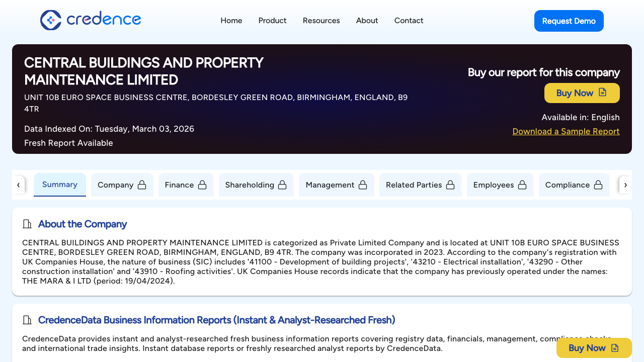Click the top Buy Now button

[x=582, y=93]
